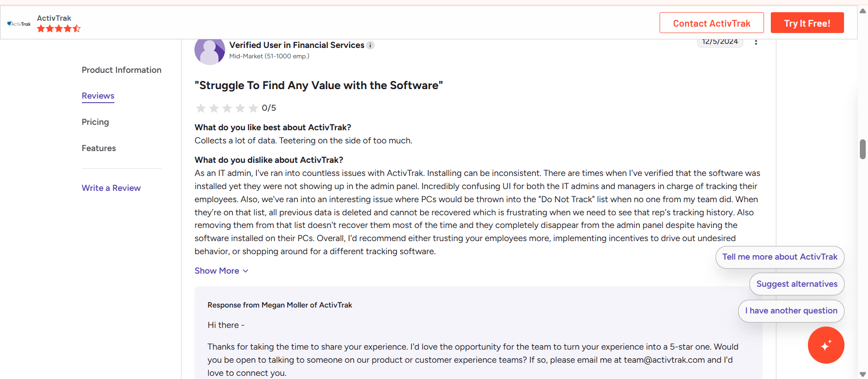Image resolution: width=868 pixels, height=379 pixels.
Task: Click "Collects a lot of data" answer text
Action: click(303, 141)
